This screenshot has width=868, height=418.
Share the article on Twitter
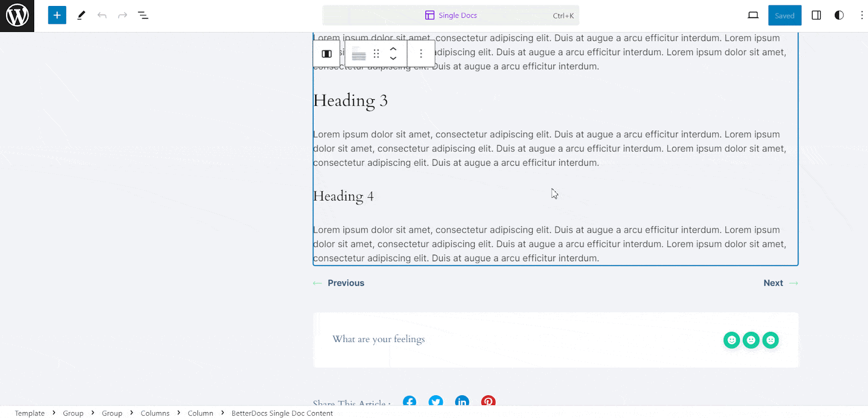(x=436, y=402)
